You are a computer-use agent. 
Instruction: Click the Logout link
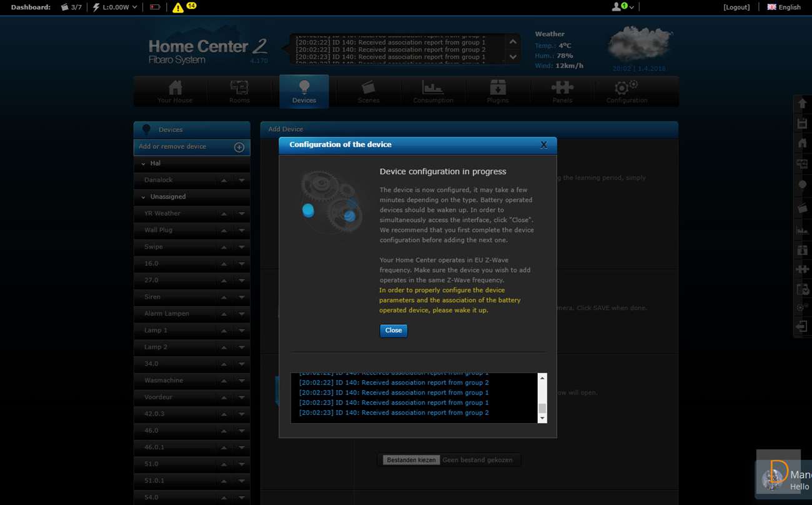click(x=736, y=7)
